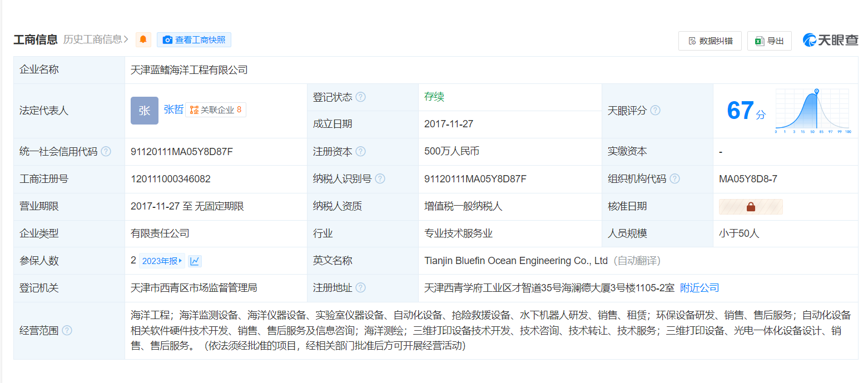Viewport: 868px width, 383px height.
Task: Open 查看工商快照 snapshot button
Action: (194, 39)
